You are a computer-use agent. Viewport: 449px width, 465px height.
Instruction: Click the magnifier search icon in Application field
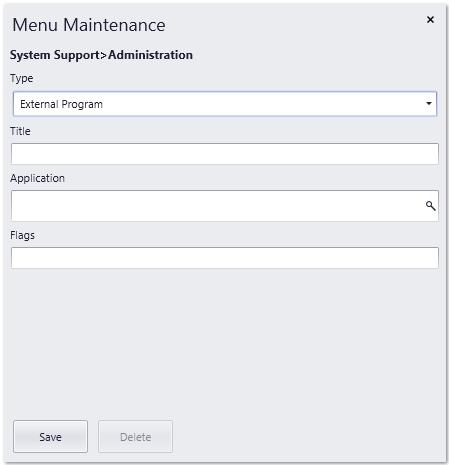click(x=431, y=206)
